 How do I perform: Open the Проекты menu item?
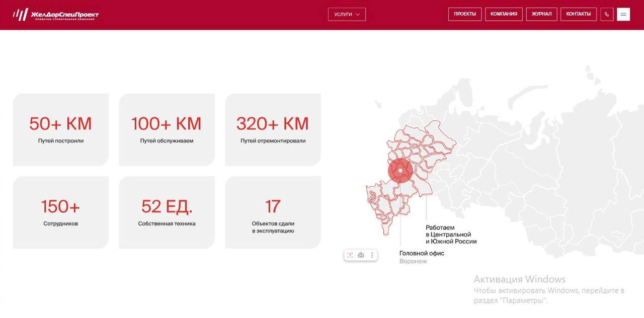465,14
